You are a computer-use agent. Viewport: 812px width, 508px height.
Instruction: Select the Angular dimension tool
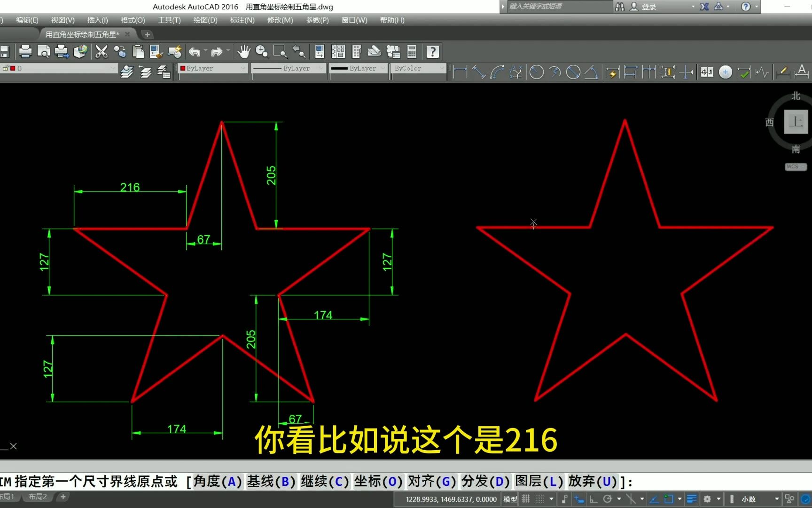tap(591, 72)
